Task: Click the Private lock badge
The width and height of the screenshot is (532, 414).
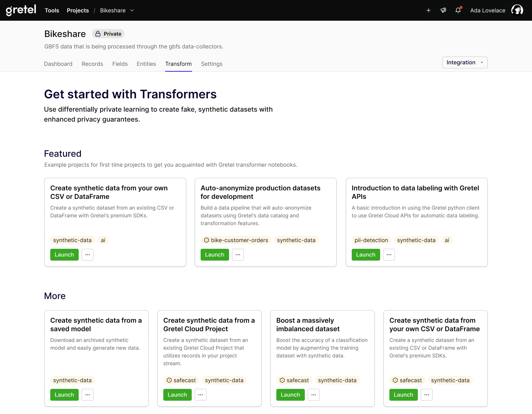Action: pos(108,34)
